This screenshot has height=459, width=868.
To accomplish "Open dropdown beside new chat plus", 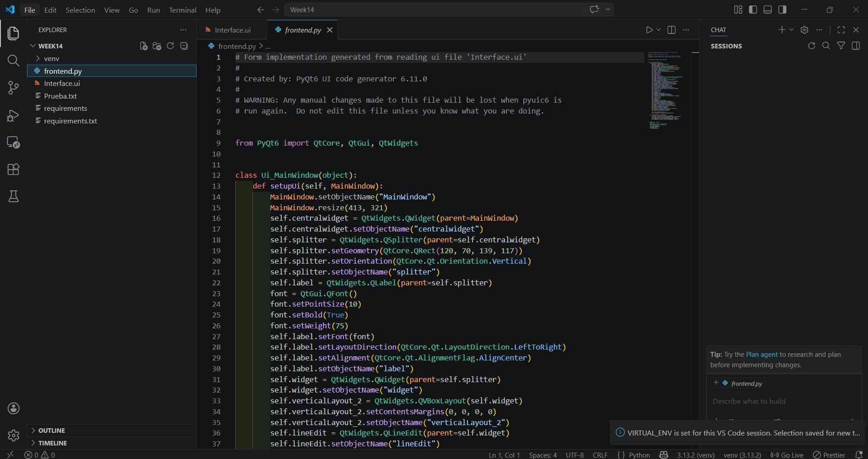I will click(792, 30).
